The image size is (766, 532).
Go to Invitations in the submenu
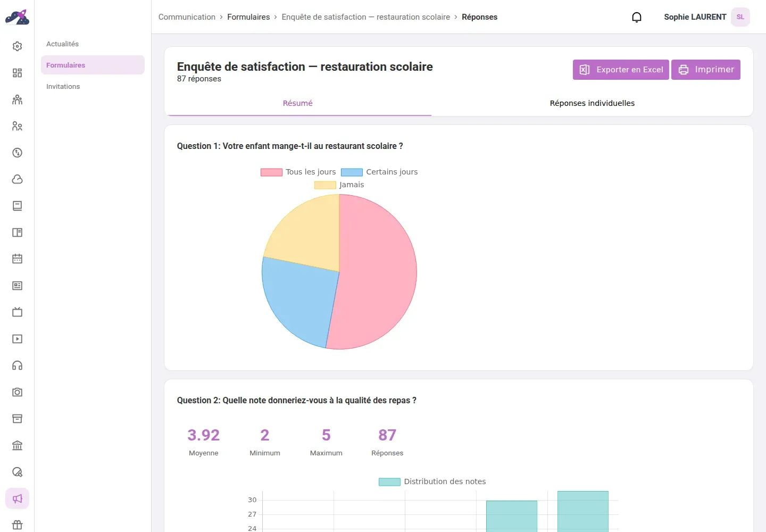pyautogui.click(x=93, y=86)
